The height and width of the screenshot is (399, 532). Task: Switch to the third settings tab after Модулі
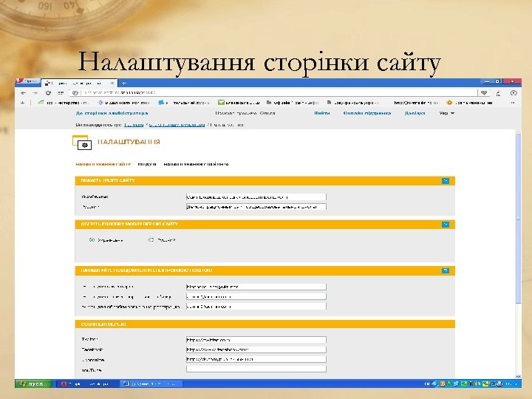pyautogui.click(x=196, y=164)
